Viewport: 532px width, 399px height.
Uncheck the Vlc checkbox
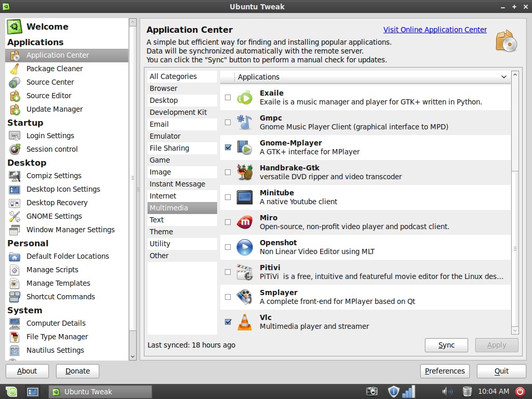click(x=228, y=322)
